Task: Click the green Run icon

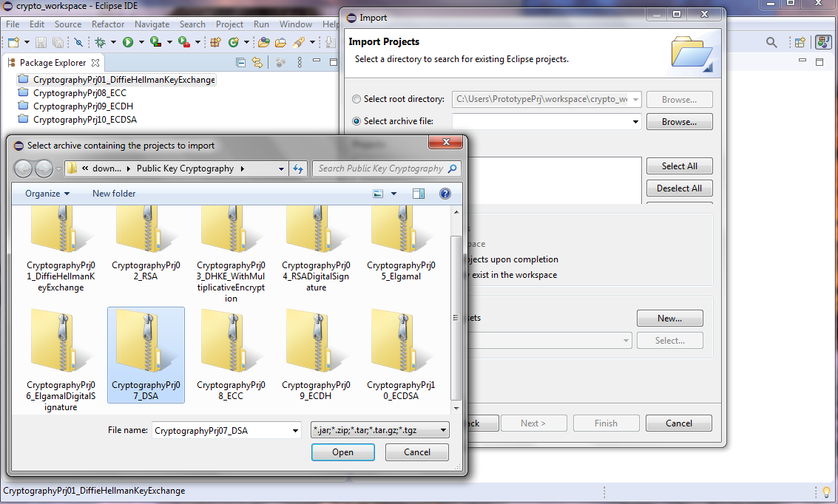Action: pyautogui.click(x=128, y=42)
